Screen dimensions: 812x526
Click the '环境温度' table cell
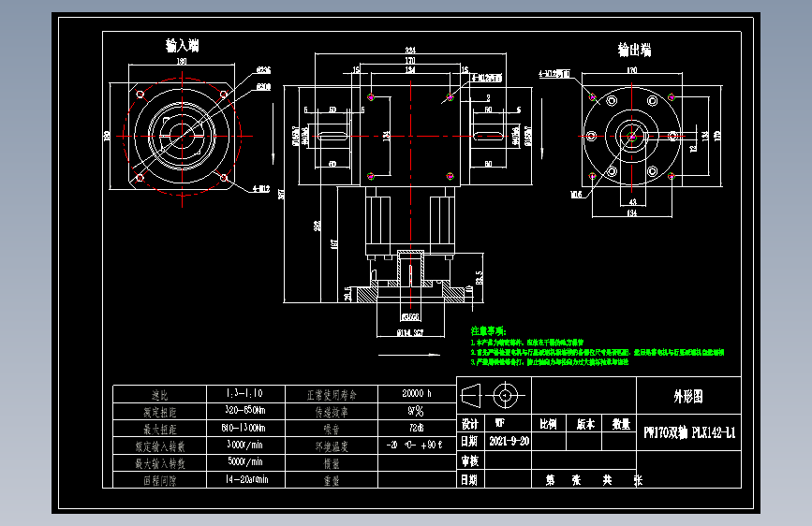point(332,446)
